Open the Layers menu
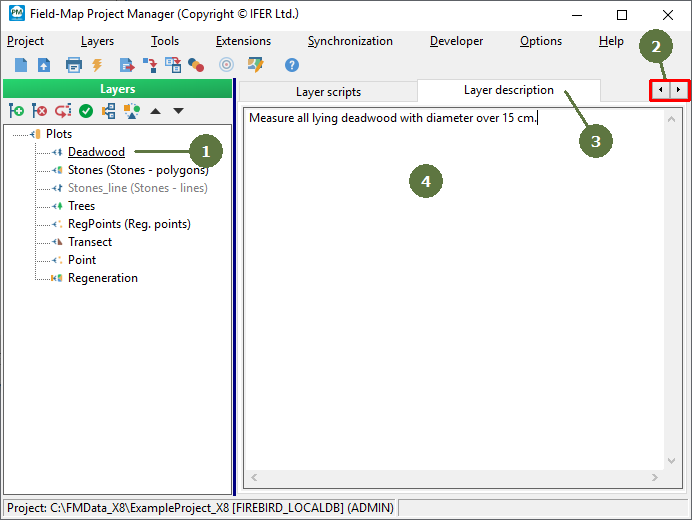Viewport: 692px width, 520px height. point(97,41)
